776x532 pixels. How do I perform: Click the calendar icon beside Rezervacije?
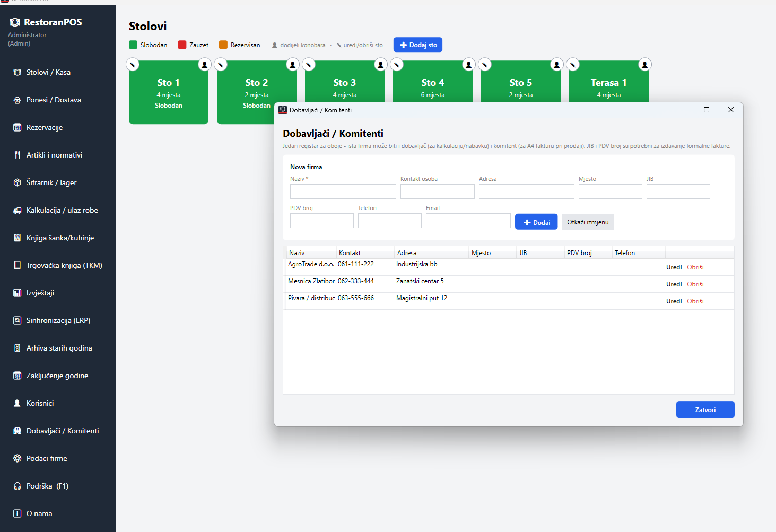click(17, 127)
